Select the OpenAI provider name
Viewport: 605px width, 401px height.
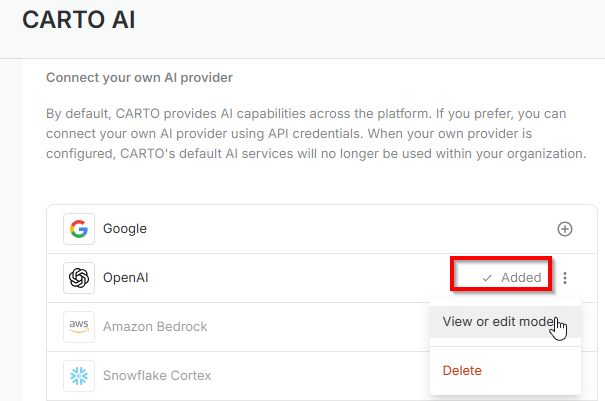pyautogui.click(x=128, y=278)
